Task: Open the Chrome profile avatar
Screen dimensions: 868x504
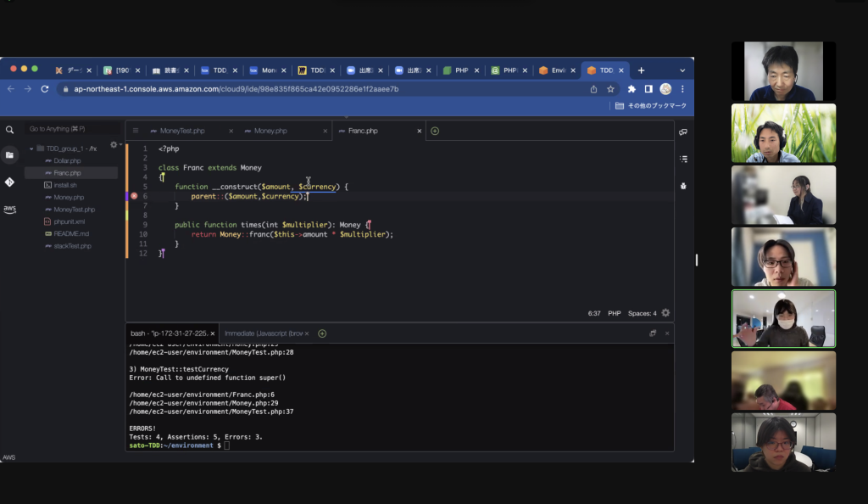Action: 665,88
